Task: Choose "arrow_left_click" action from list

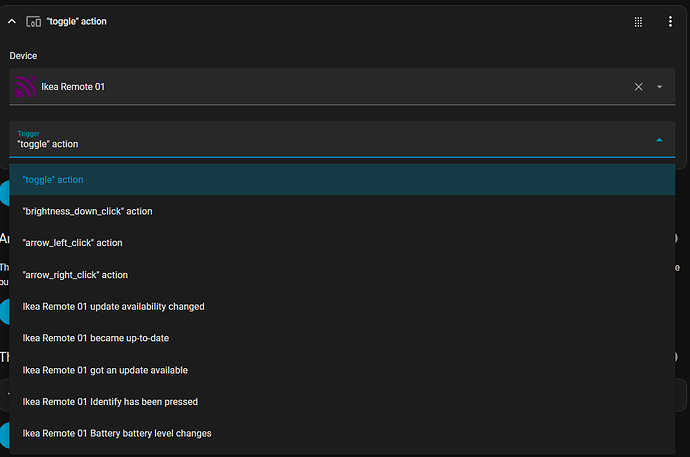Action: point(342,243)
